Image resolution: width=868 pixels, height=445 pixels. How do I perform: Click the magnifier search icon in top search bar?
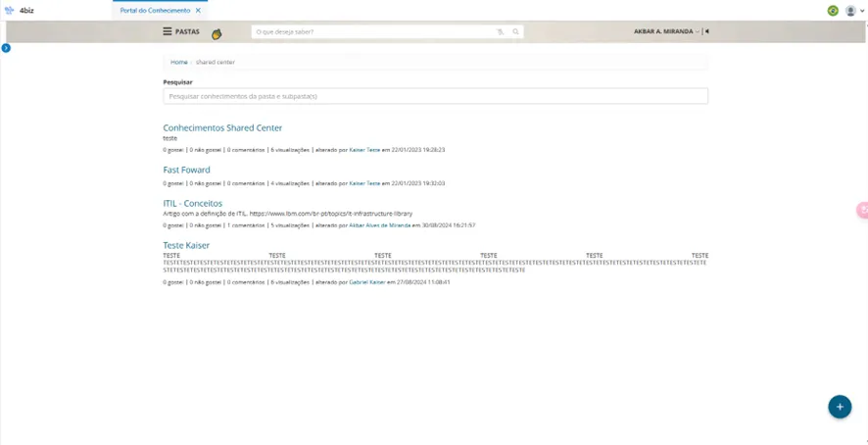pos(516,31)
